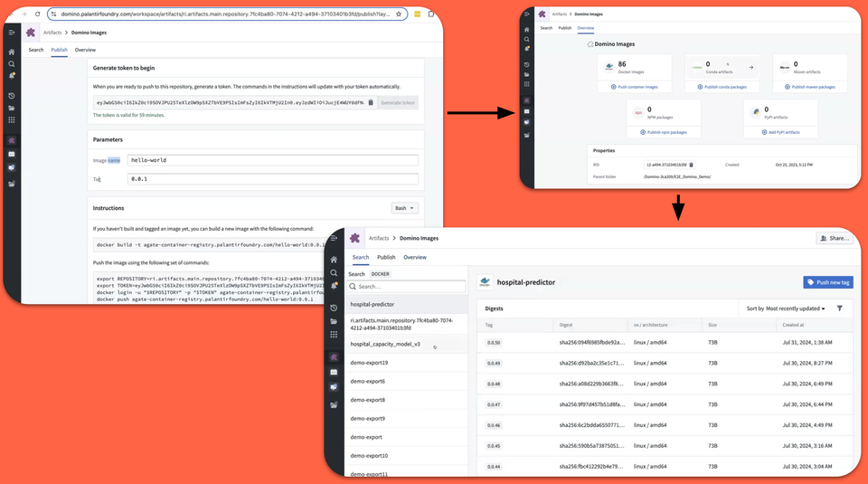This screenshot has height=484, width=868.
Task: Click the Generate token button
Action: click(398, 102)
